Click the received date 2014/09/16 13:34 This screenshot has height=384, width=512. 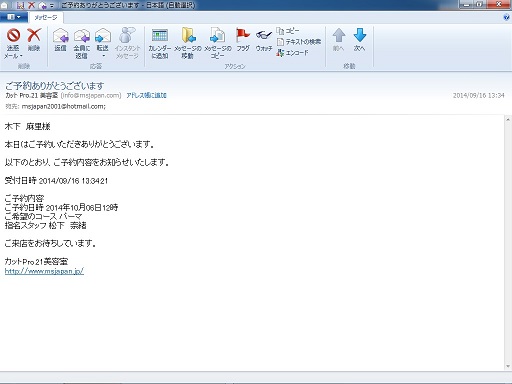click(x=478, y=95)
